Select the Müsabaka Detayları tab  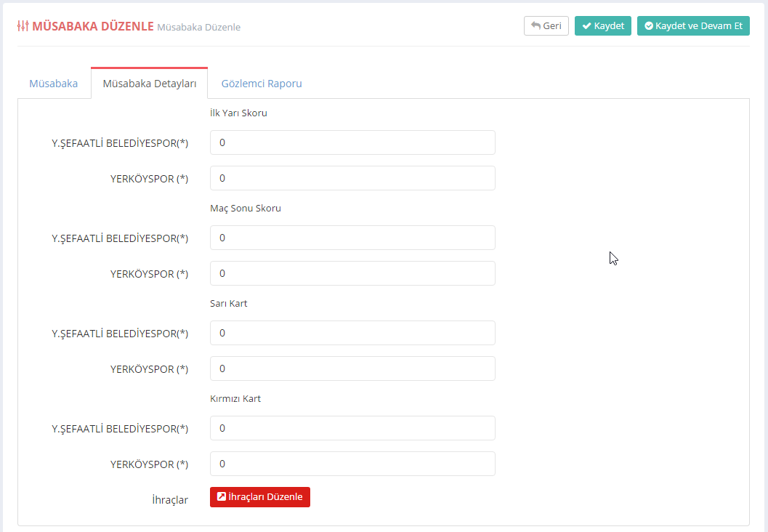point(150,84)
